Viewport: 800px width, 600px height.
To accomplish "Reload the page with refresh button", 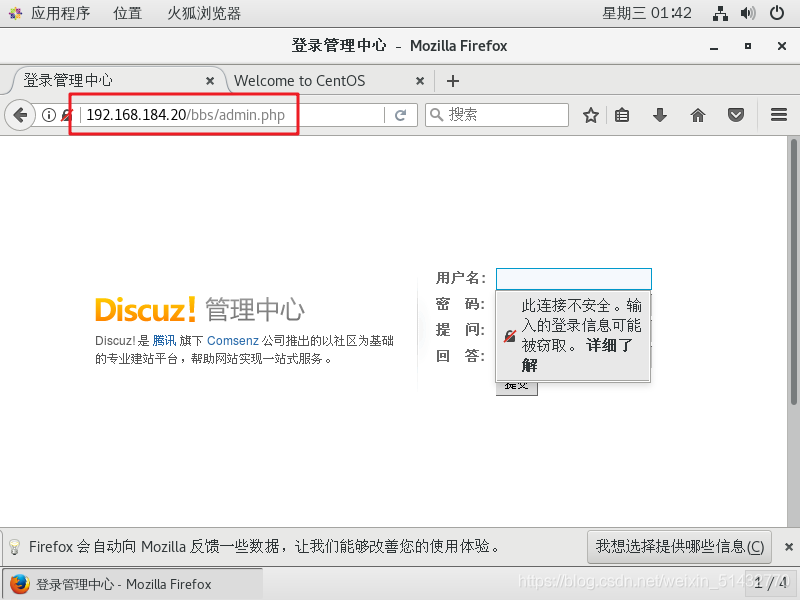I will [x=401, y=115].
